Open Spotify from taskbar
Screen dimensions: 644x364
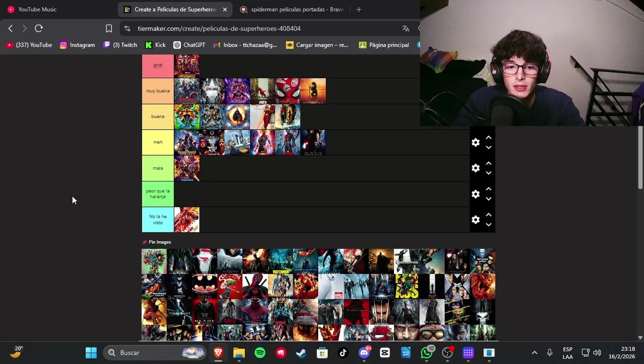260,353
